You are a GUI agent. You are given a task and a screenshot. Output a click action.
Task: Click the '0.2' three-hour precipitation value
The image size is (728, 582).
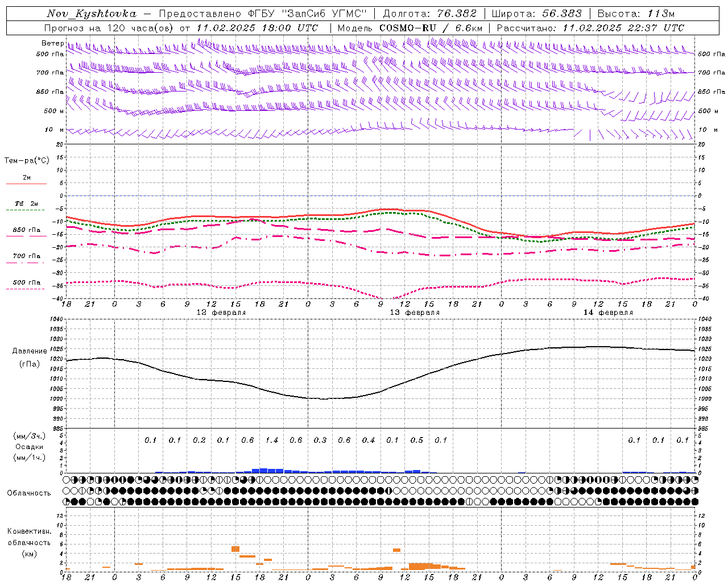pyautogui.click(x=199, y=440)
